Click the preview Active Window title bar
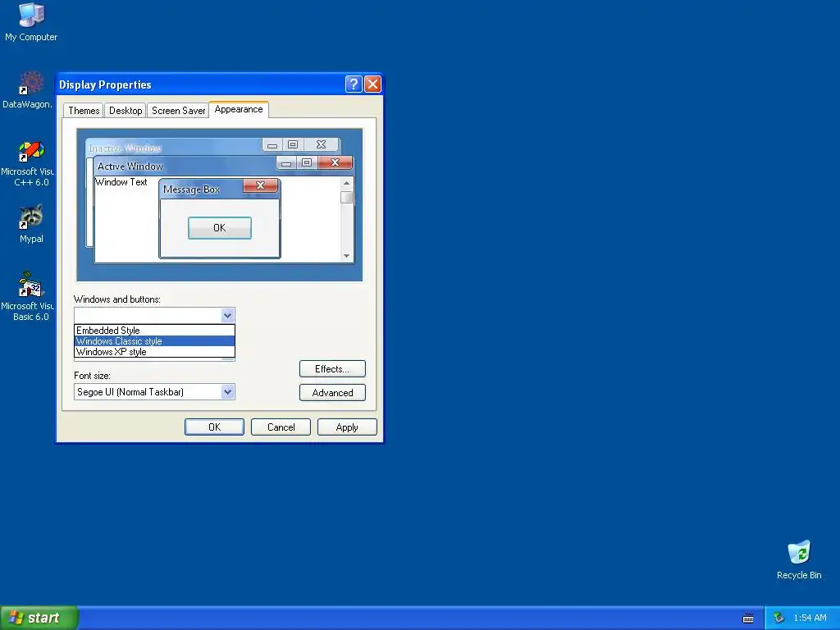This screenshot has height=630, width=840. 185,166
